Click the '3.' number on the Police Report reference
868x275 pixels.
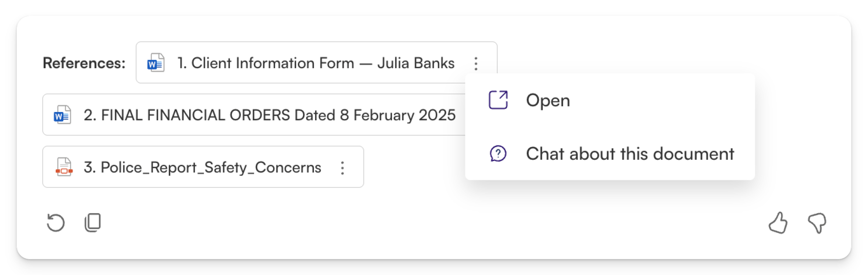tap(89, 167)
